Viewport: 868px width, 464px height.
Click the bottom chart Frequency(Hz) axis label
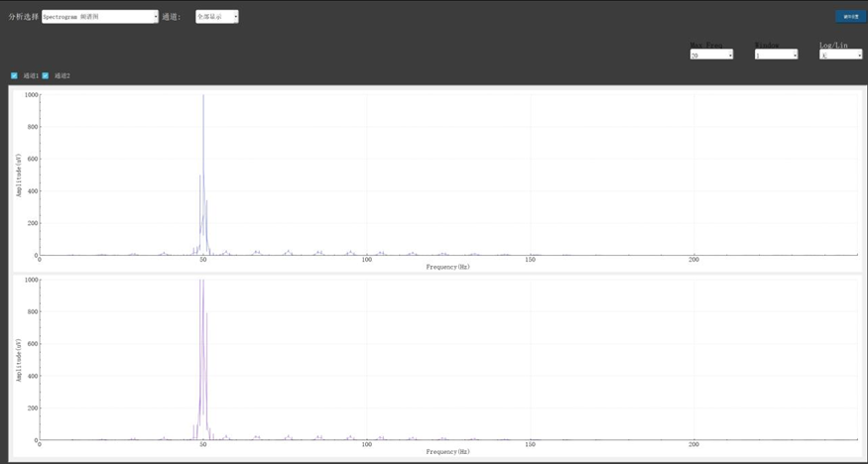448,451
